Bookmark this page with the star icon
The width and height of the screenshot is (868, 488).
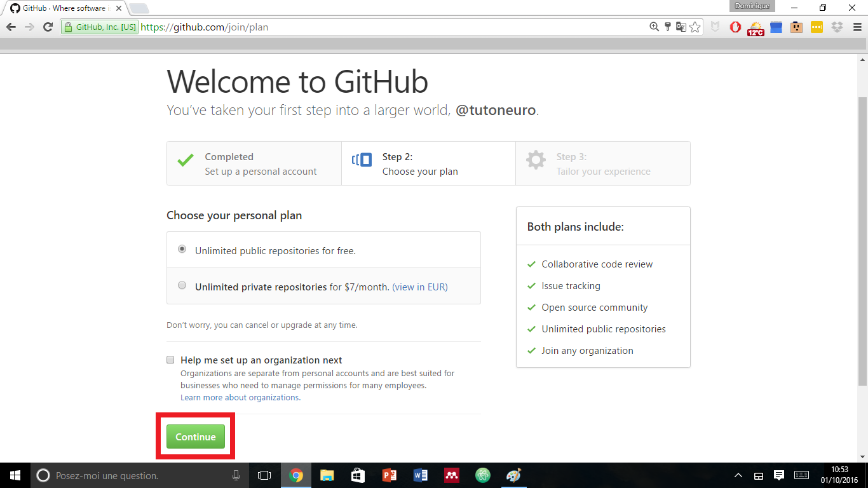point(695,27)
